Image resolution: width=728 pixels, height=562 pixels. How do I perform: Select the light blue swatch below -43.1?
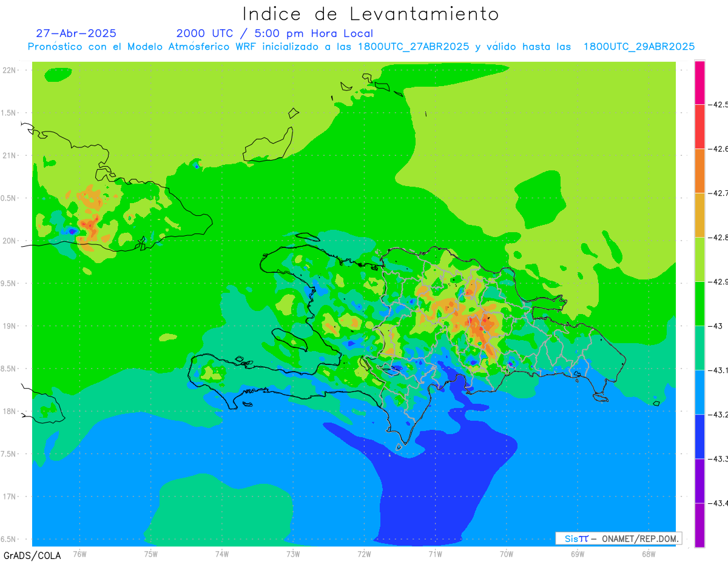click(699, 392)
